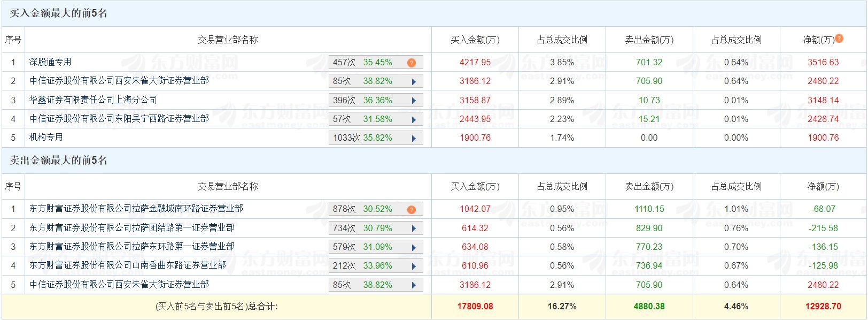Open 中信证券东阳吴宁西路证券营业部 link

click(x=119, y=118)
